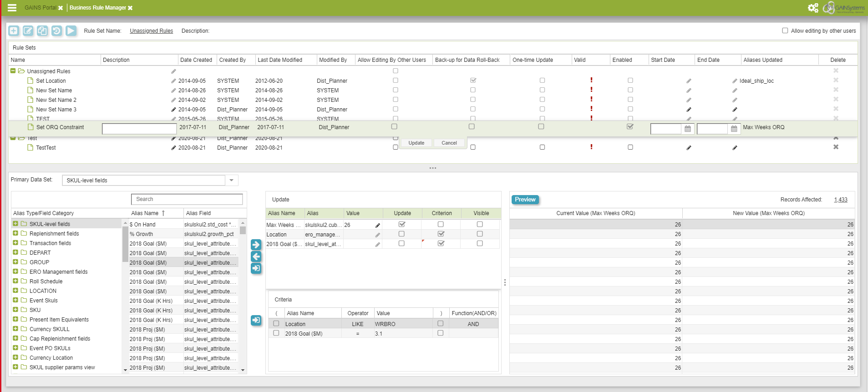Toggle Allow editing by other users checkbox
Screen dimensions: 868x392
785,31
